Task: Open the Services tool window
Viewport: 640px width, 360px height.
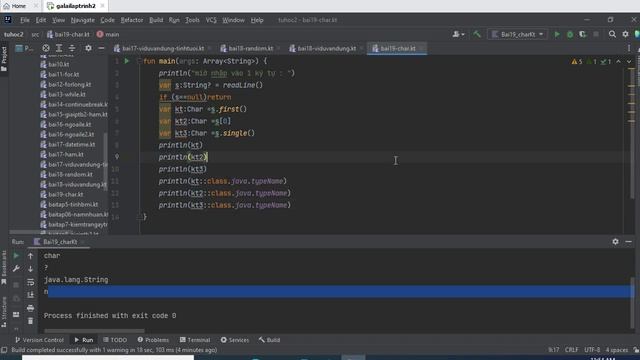Action: click(235, 340)
